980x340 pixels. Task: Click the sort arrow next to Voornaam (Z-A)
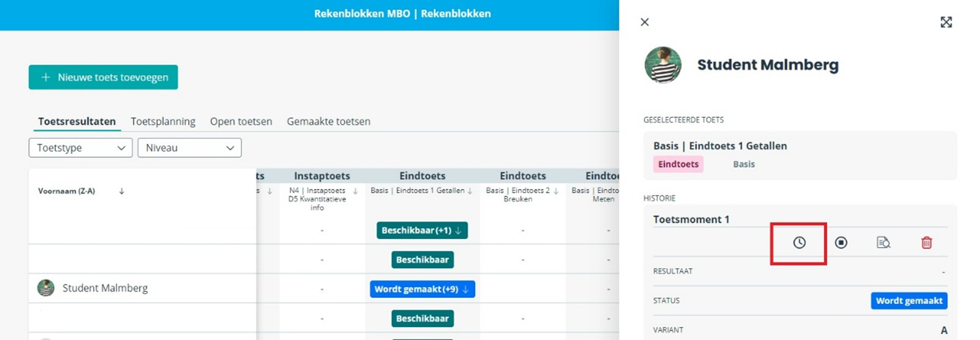(121, 191)
